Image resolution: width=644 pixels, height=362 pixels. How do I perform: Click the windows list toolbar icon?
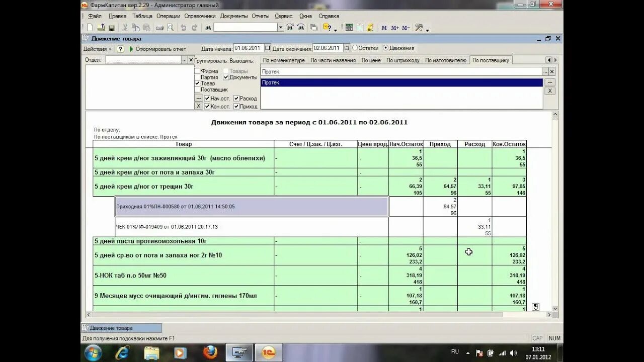click(313, 28)
